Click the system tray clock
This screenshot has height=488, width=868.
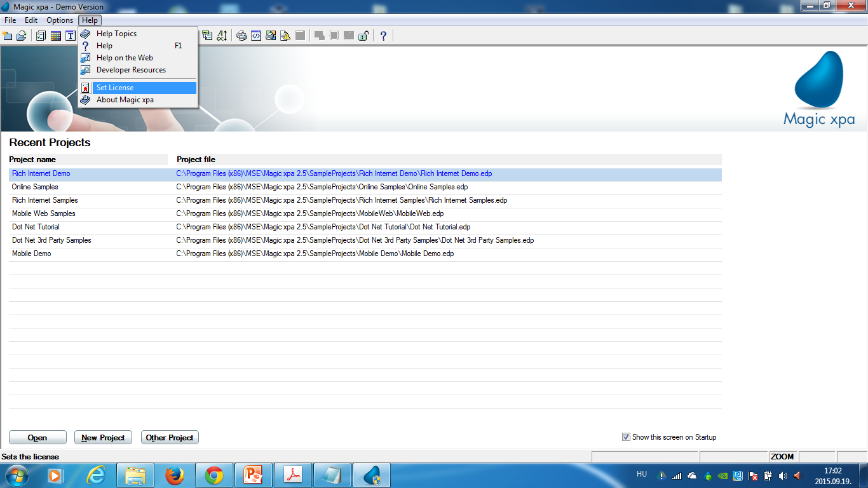coord(832,476)
